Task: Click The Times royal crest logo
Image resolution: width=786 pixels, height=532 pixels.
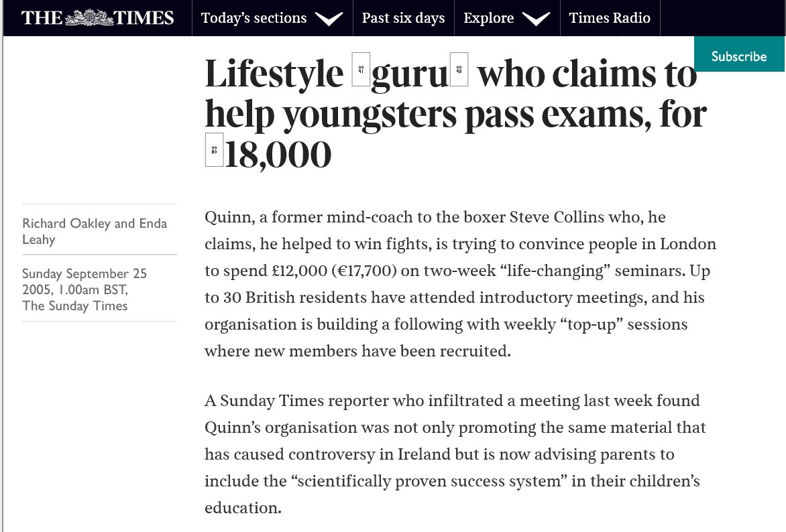Action: pyautogui.click(x=89, y=18)
